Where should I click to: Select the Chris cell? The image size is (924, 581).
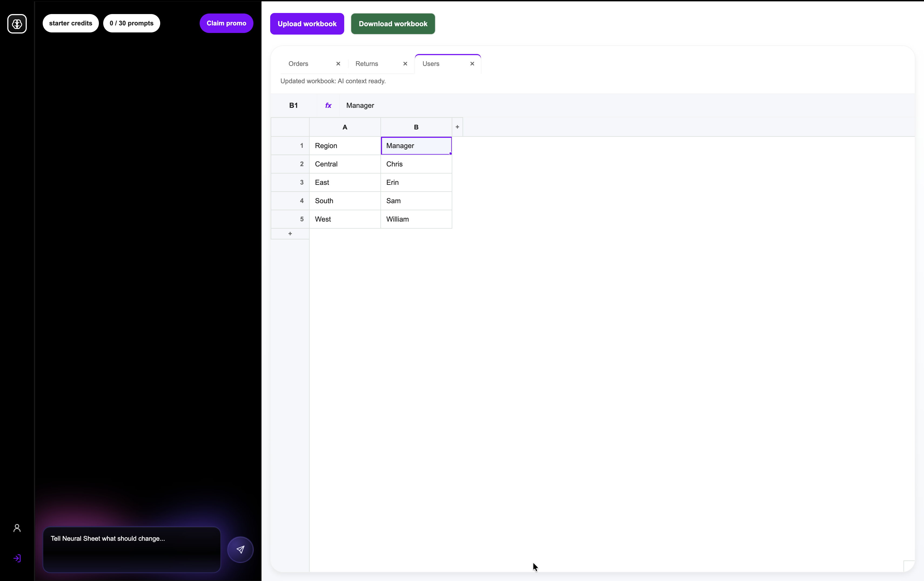[416, 164]
